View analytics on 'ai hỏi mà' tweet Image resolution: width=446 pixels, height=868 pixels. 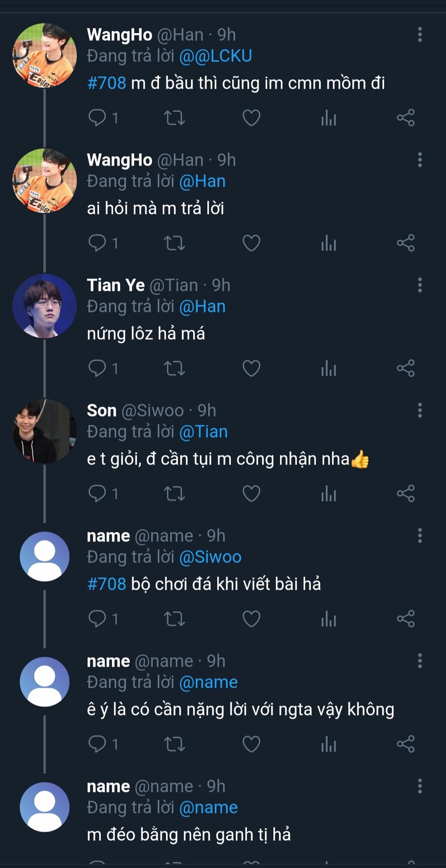tap(329, 243)
